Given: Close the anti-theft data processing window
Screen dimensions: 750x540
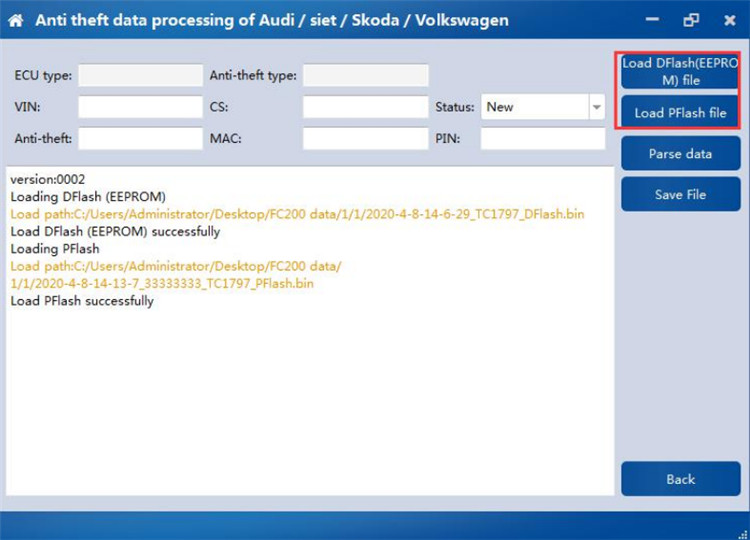Looking at the screenshot, I should click(727, 20).
